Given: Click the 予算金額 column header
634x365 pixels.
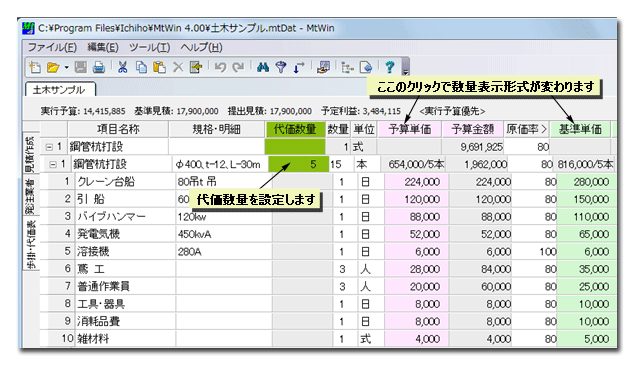Looking at the screenshot, I should tap(473, 129).
